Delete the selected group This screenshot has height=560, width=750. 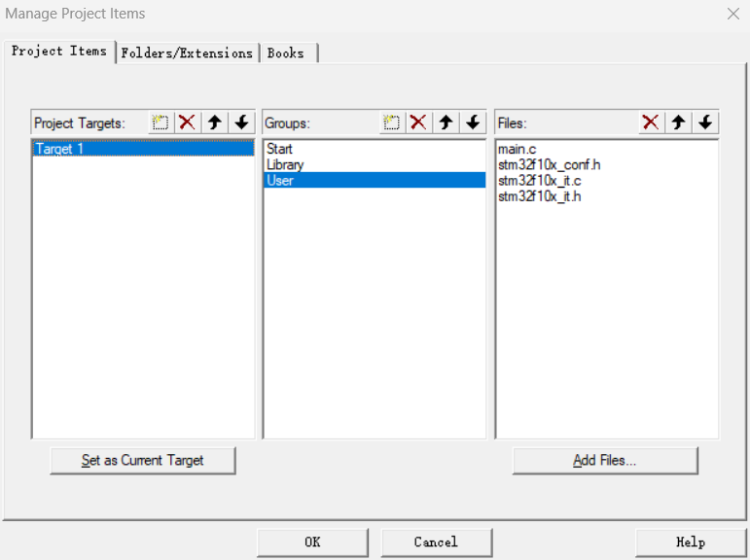click(418, 122)
